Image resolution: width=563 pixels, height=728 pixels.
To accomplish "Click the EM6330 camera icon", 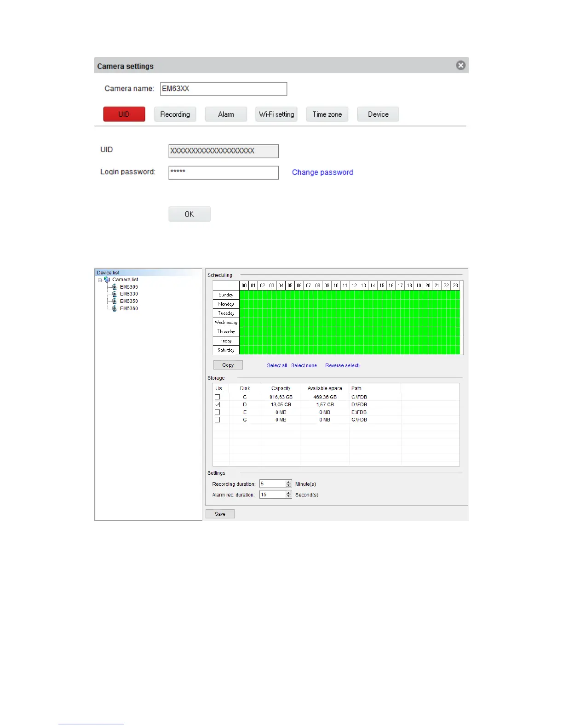I will [115, 294].
